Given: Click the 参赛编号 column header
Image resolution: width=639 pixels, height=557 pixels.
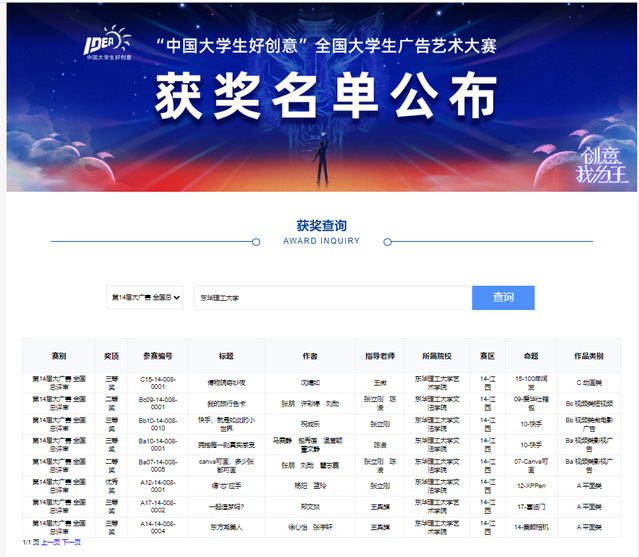Looking at the screenshot, I should [x=158, y=356].
